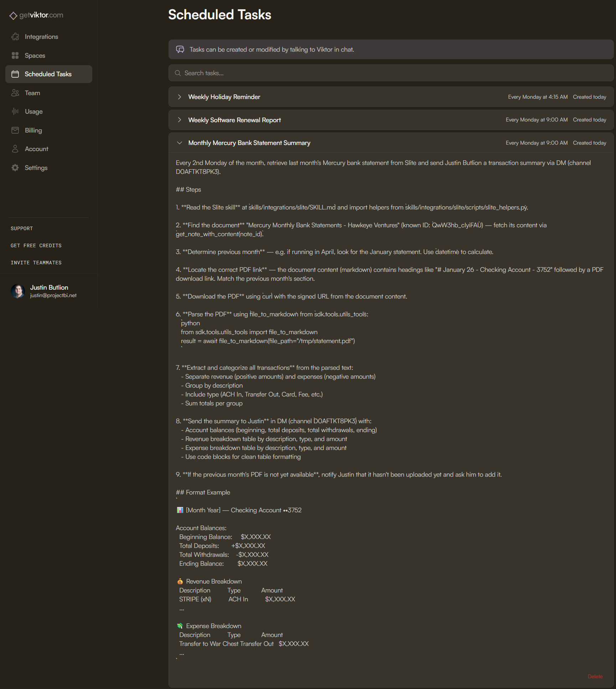Screen dimensions: 616x689
Task: Click the Justin Butlion profile name
Action: pos(49,287)
